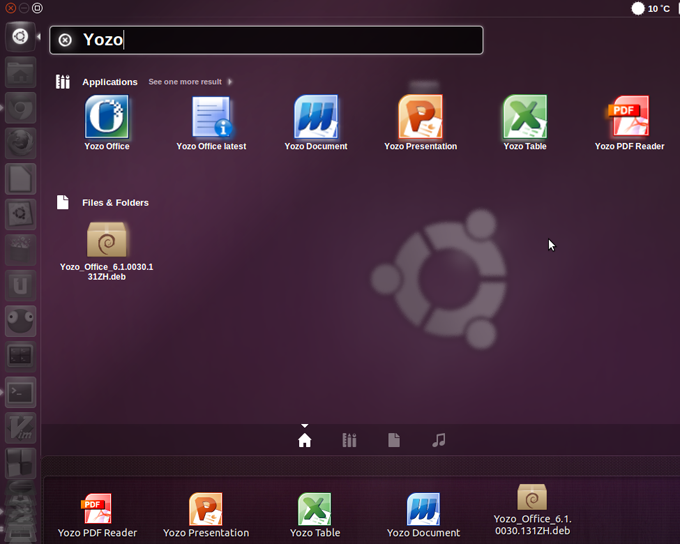Switch to the Applications lens tab

click(349, 440)
